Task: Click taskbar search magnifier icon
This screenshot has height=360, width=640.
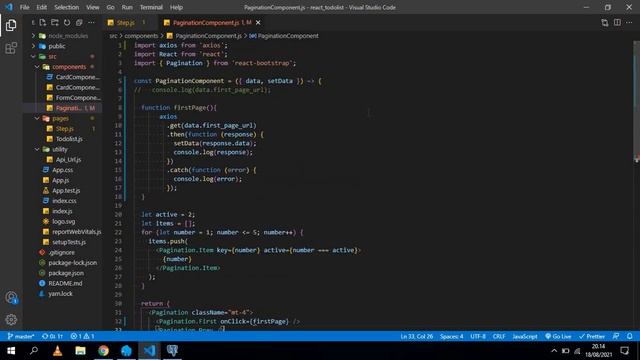Action: (x=34, y=351)
